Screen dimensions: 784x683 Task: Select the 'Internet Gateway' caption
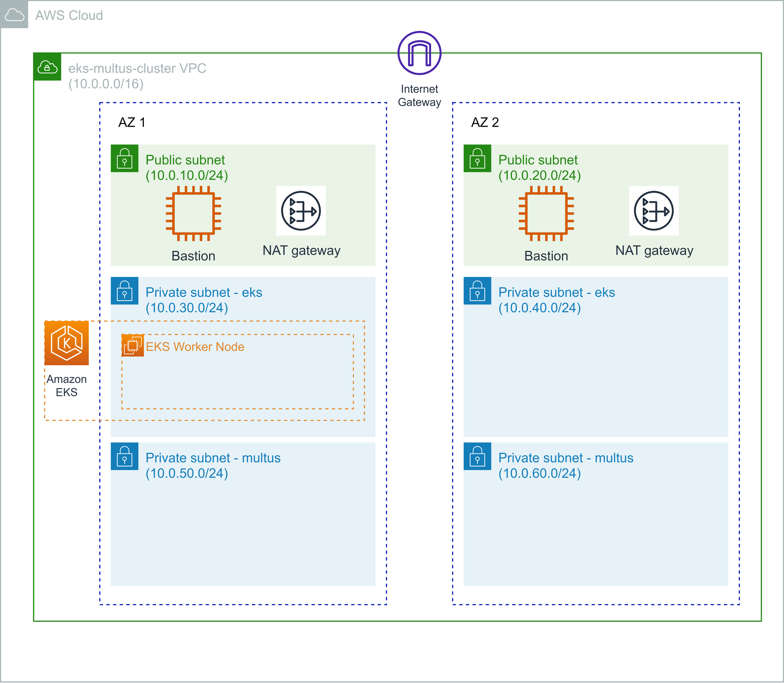[x=420, y=95]
